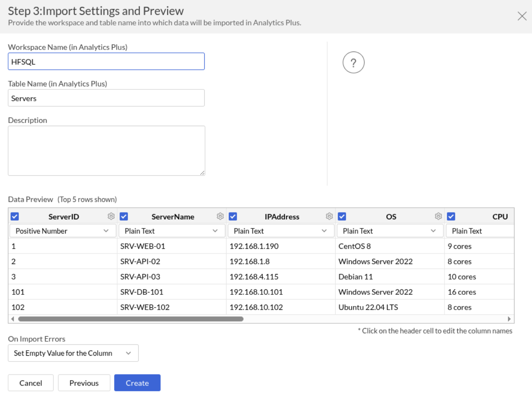Edit the CPU header name

pos(500,217)
